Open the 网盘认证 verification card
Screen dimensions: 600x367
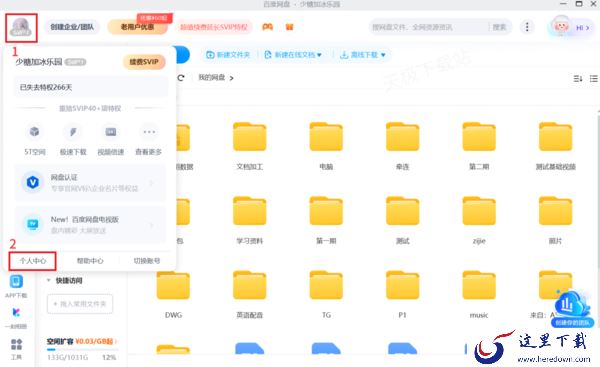coord(90,183)
